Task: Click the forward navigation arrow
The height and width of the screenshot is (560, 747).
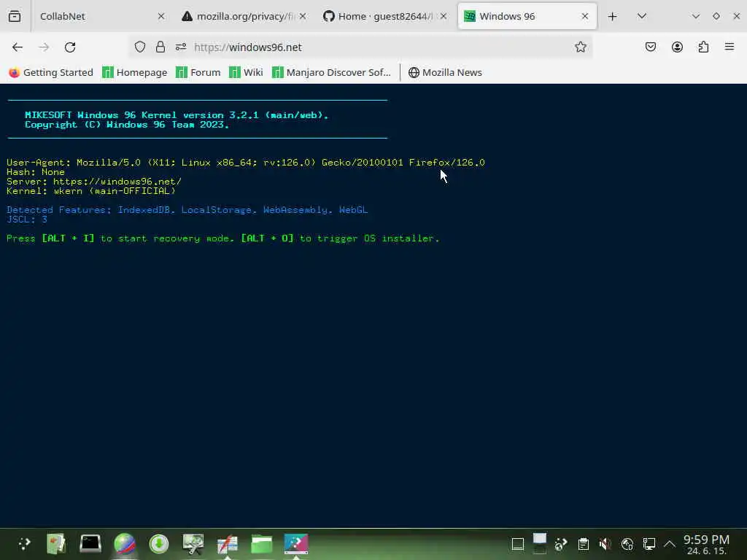Action: (x=44, y=47)
